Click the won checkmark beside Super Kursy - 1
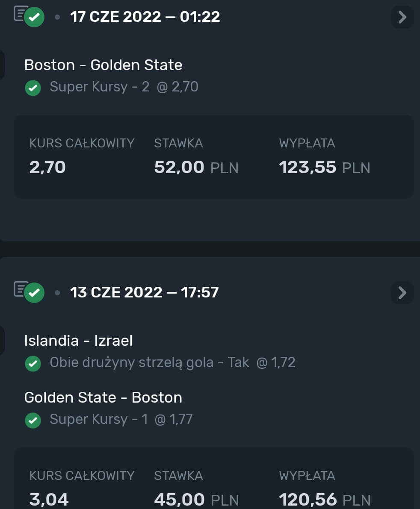 (x=33, y=420)
